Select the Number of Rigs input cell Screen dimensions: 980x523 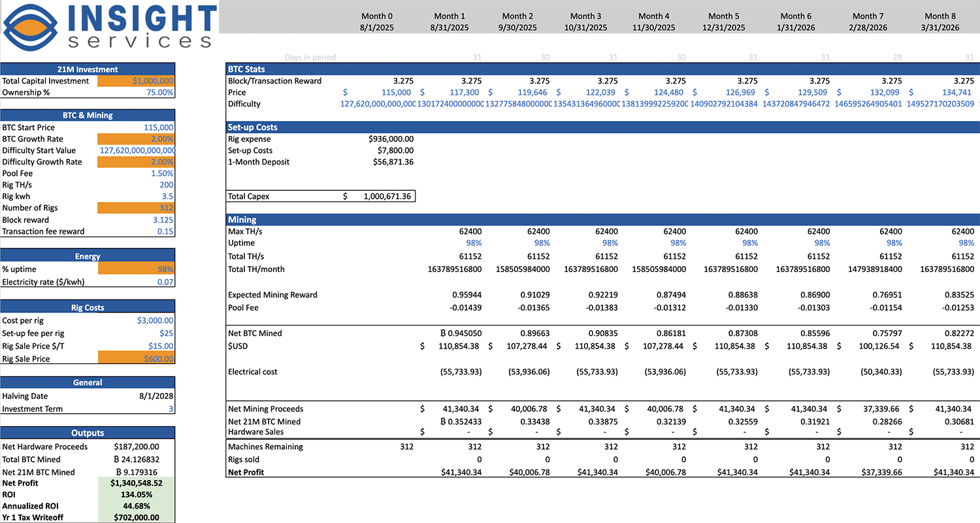click(136, 208)
